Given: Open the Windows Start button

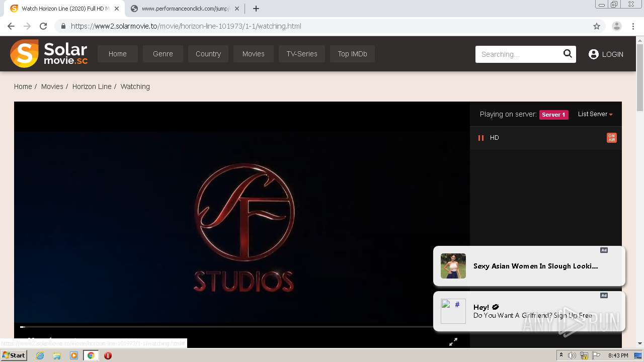Looking at the screenshot, I should 14,355.
